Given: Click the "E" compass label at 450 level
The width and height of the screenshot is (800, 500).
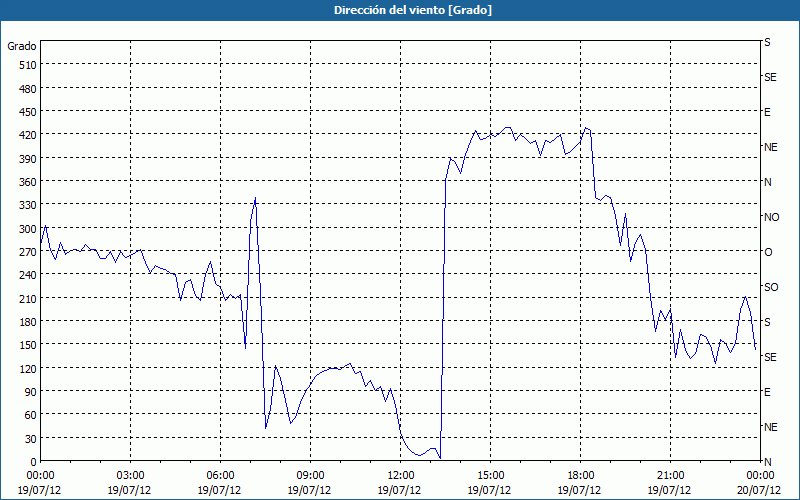Looking at the screenshot, I should tap(767, 112).
